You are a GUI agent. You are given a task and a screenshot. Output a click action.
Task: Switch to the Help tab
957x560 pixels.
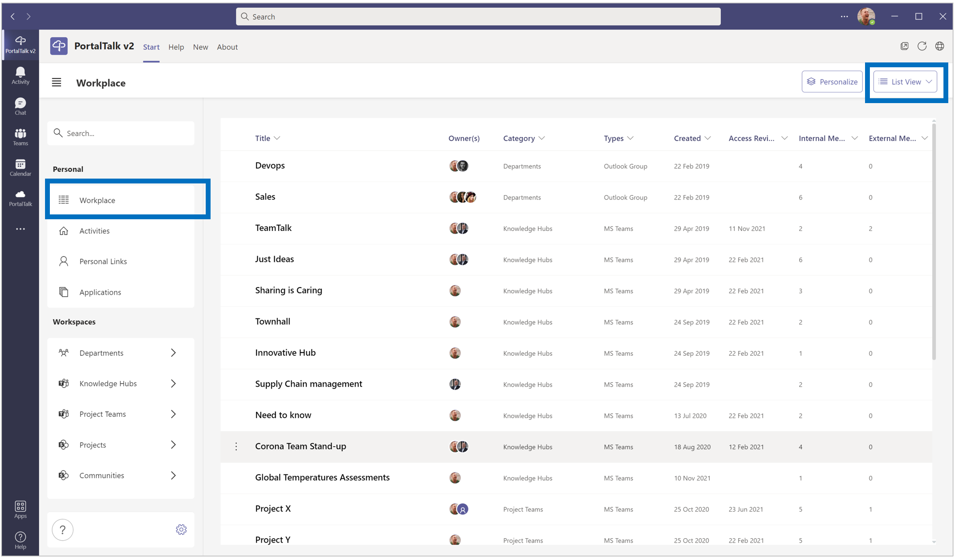coord(176,47)
